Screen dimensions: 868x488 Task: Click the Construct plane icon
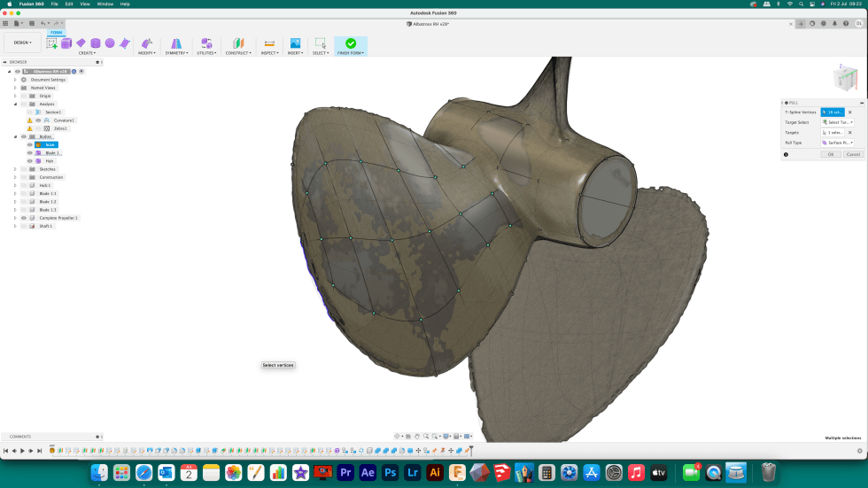coord(238,43)
